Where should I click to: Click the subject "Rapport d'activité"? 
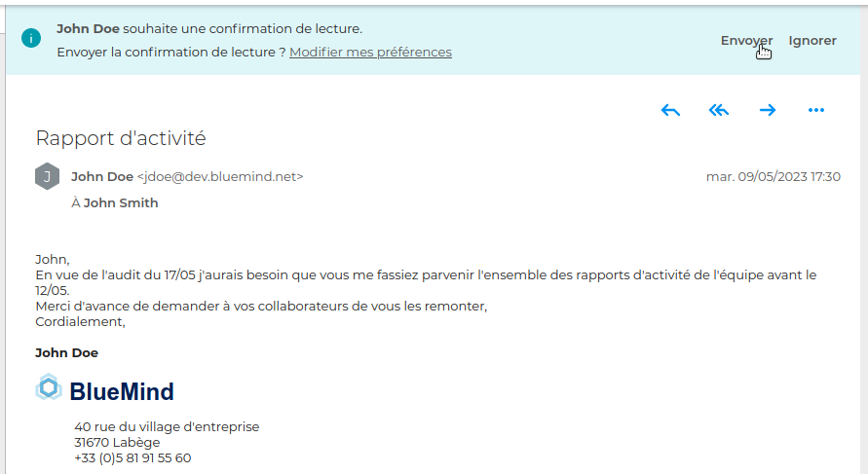point(121,138)
